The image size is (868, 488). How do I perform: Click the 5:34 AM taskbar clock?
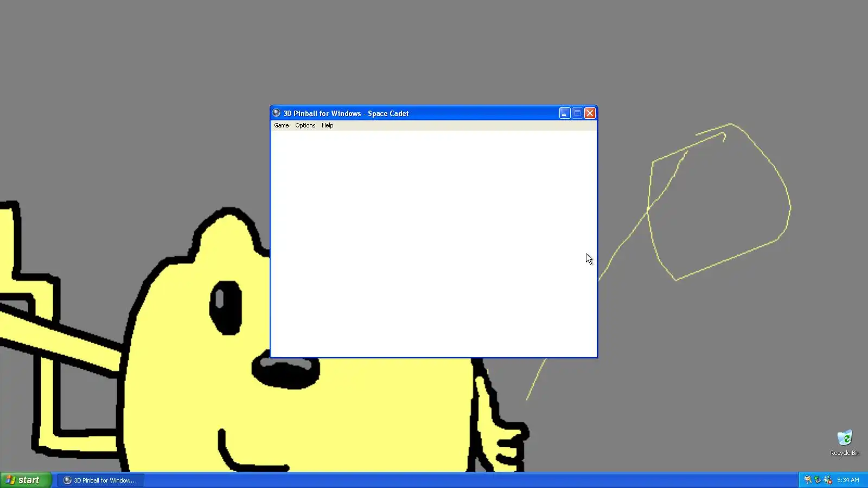(848, 480)
